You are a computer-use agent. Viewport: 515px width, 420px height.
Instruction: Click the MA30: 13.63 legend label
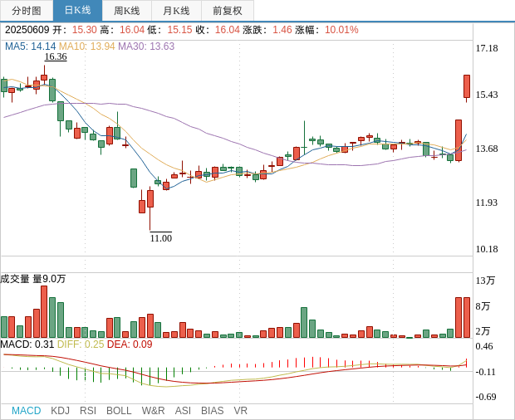tap(146, 46)
